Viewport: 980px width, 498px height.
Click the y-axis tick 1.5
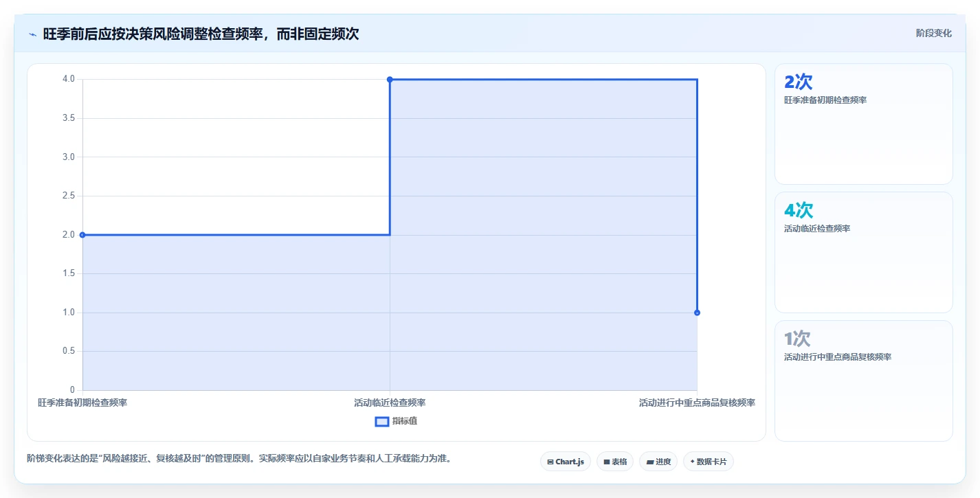pyautogui.click(x=69, y=273)
